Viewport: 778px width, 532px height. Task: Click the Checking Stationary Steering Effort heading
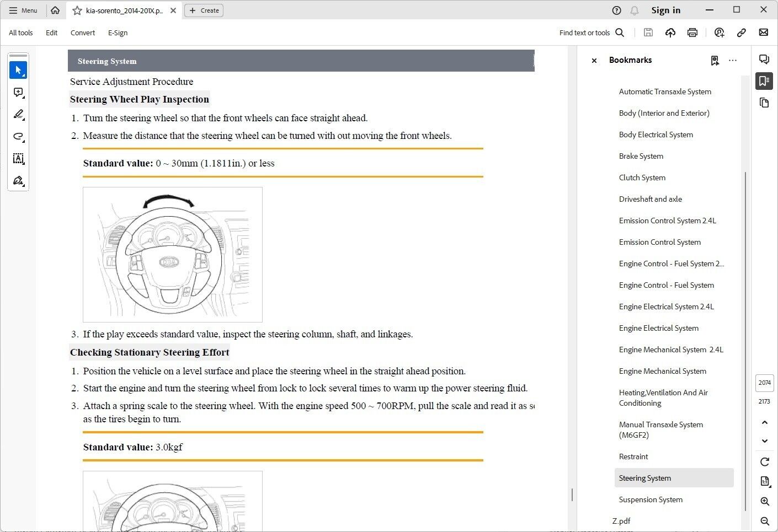[x=150, y=352]
